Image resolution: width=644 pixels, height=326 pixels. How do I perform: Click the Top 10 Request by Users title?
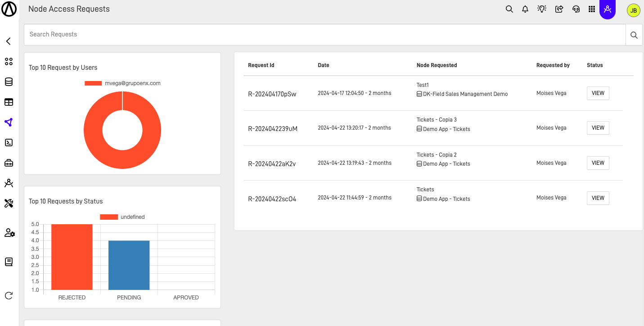[x=63, y=68]
